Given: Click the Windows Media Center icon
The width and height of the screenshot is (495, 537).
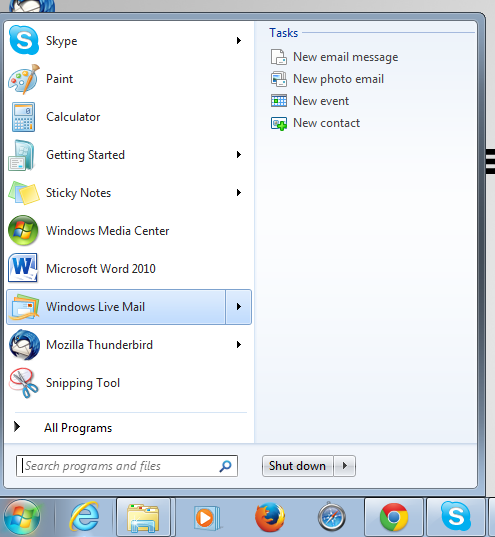Looking at the screenshot, I should pos(23,230).
